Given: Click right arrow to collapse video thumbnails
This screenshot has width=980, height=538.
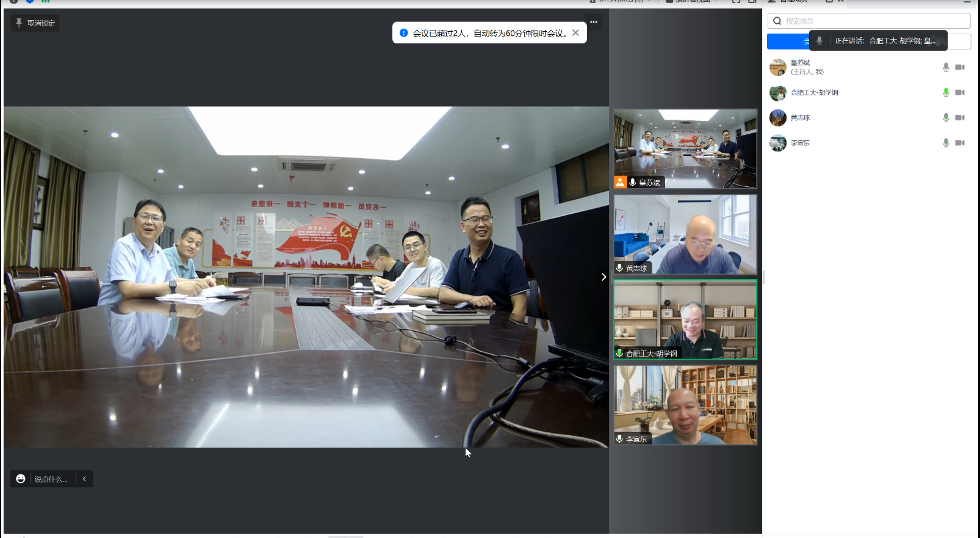Looking at the screenshot, I should pyautogui.click(x=603, y=277).
